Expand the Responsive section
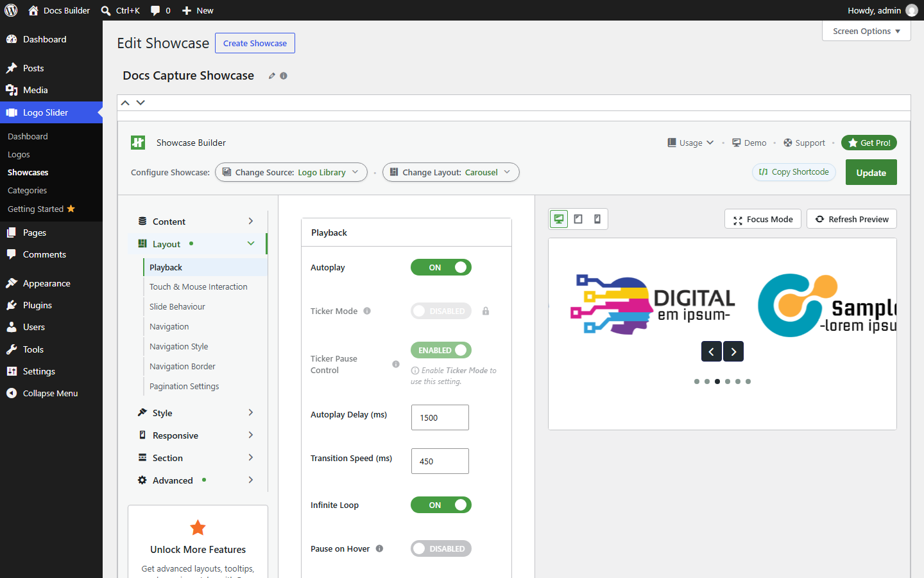Screen dimensions: 924x578 point(196,435)
